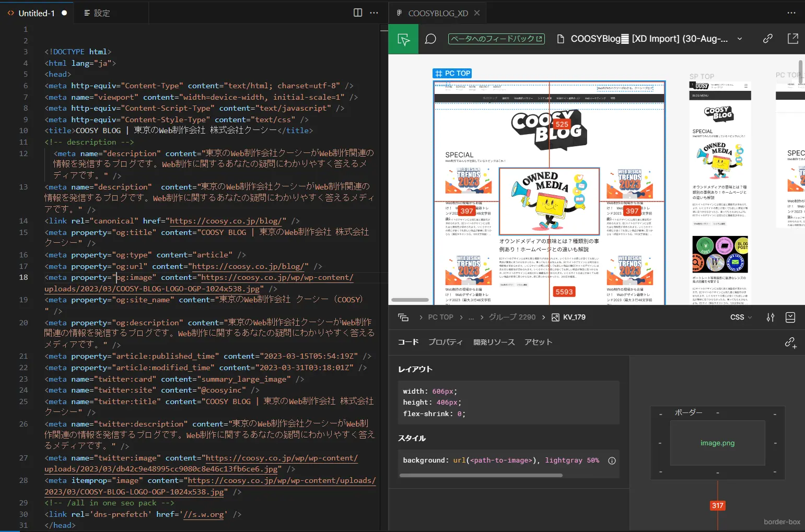805x532 pixels.
Task: Show info for background style
Action: (612, 460)
